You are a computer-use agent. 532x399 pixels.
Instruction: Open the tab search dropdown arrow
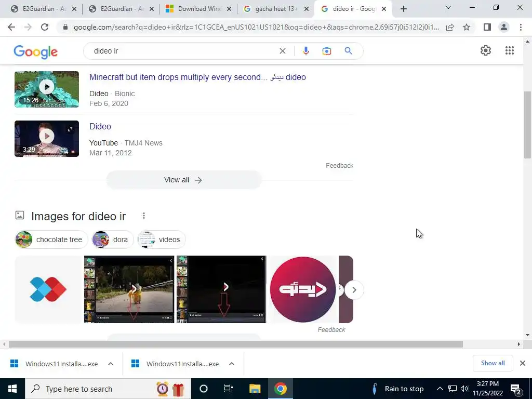click(x=448, y=7)
